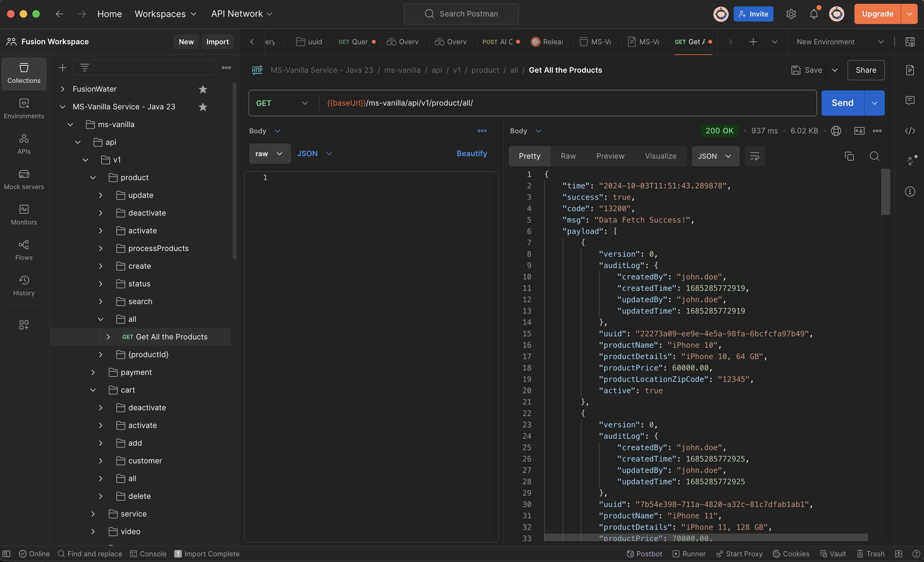The width and height of the screenshot is (924, 562).
Task: Expand the product folder tree
Action: (92, 177)
